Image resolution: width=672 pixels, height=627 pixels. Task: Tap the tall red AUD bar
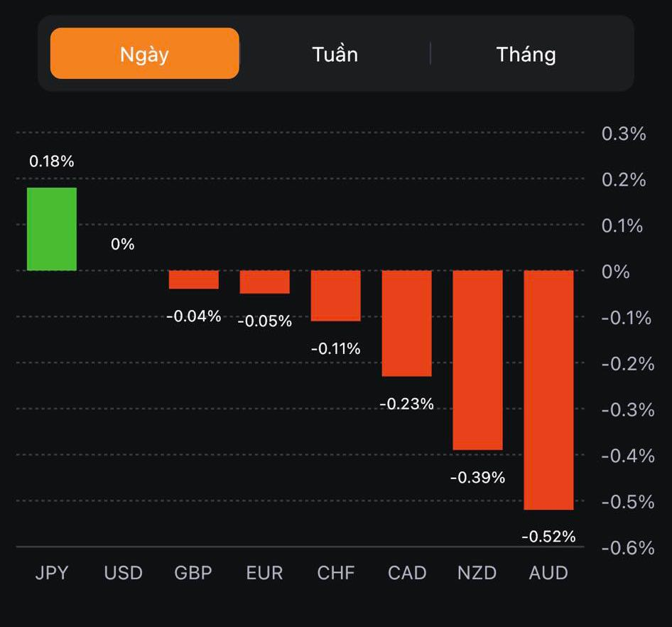point(548,390)
